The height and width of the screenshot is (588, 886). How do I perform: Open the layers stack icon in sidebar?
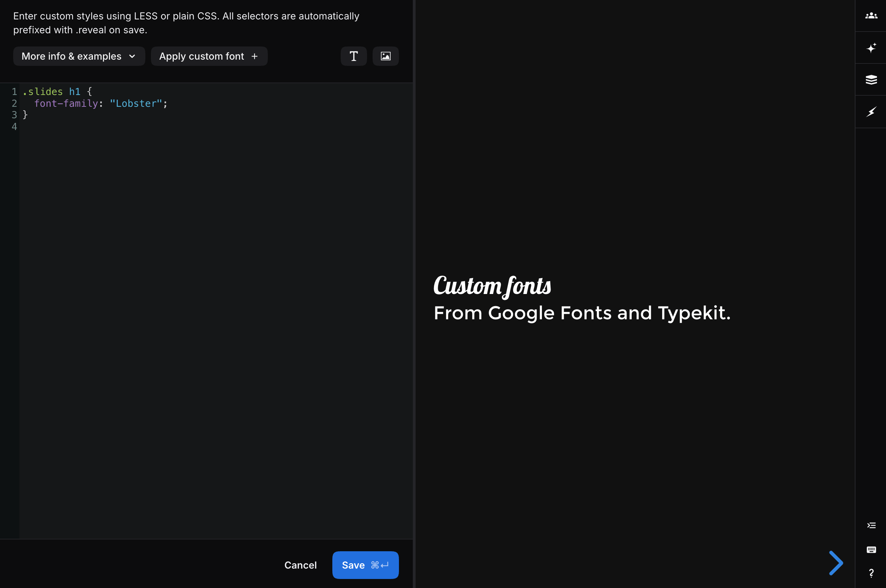point(871,80)
